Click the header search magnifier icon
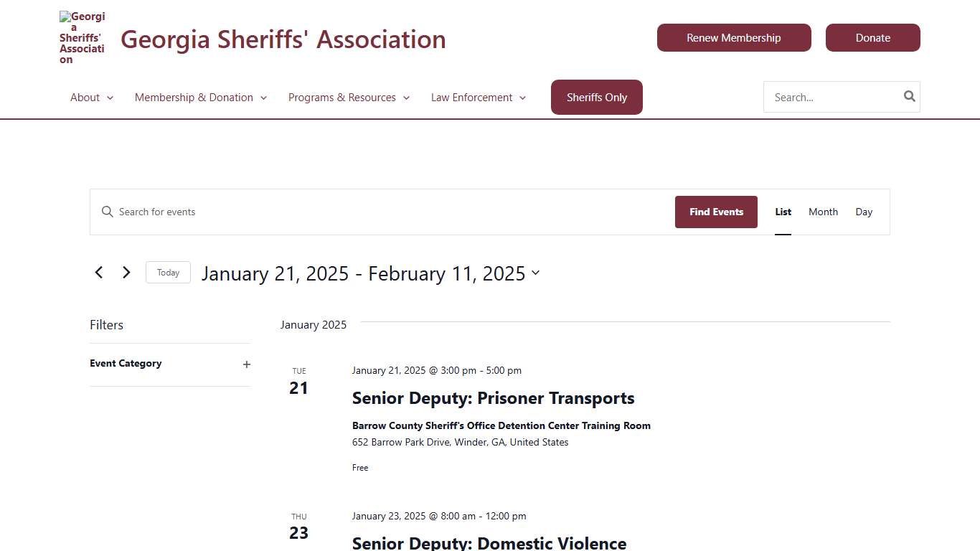 tap(908, 95)
